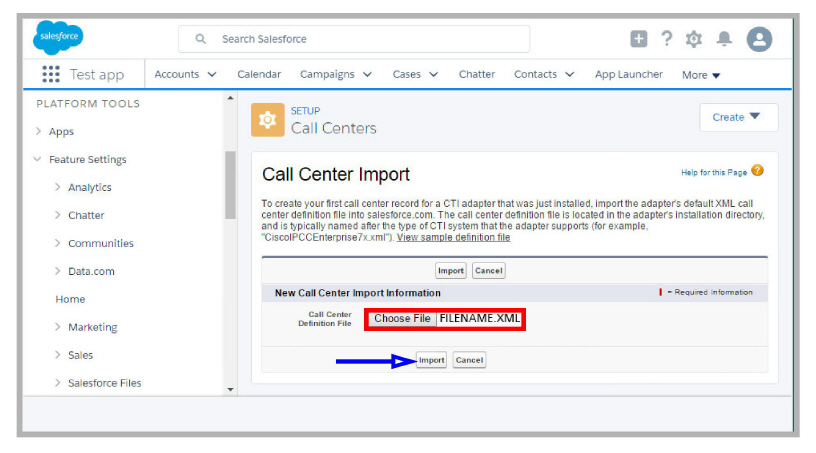Click the bottom Import button
The height and width of the screenshot is (453, 816).
431,360
